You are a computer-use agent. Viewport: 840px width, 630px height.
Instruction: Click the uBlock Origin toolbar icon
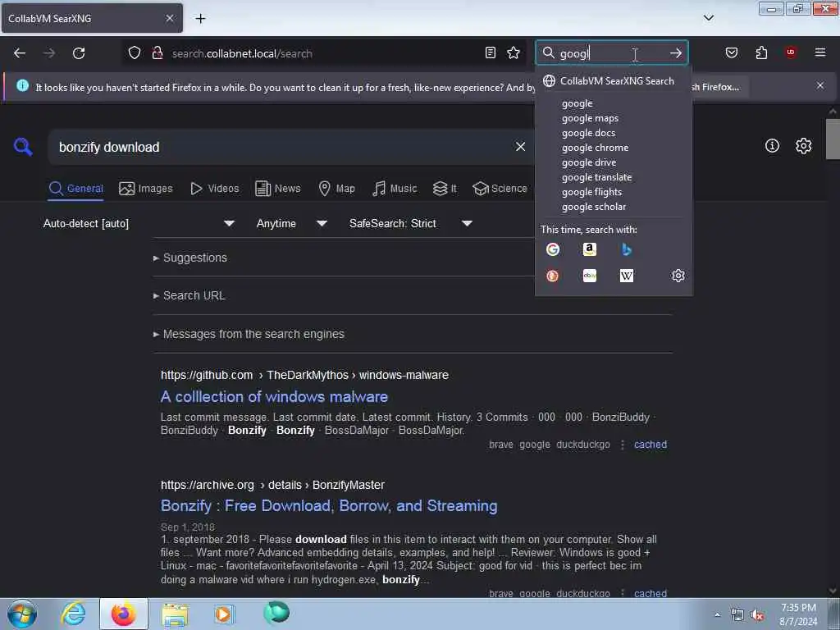(x=790, y=52)
